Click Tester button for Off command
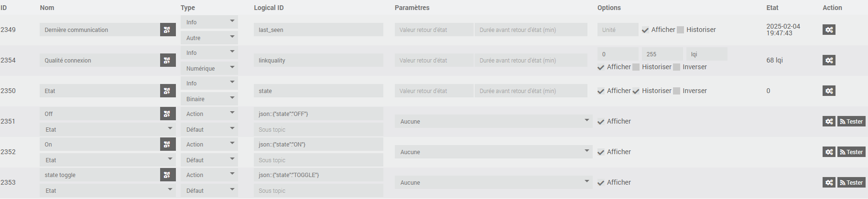The image size is (868, 199). click(851, 121)
